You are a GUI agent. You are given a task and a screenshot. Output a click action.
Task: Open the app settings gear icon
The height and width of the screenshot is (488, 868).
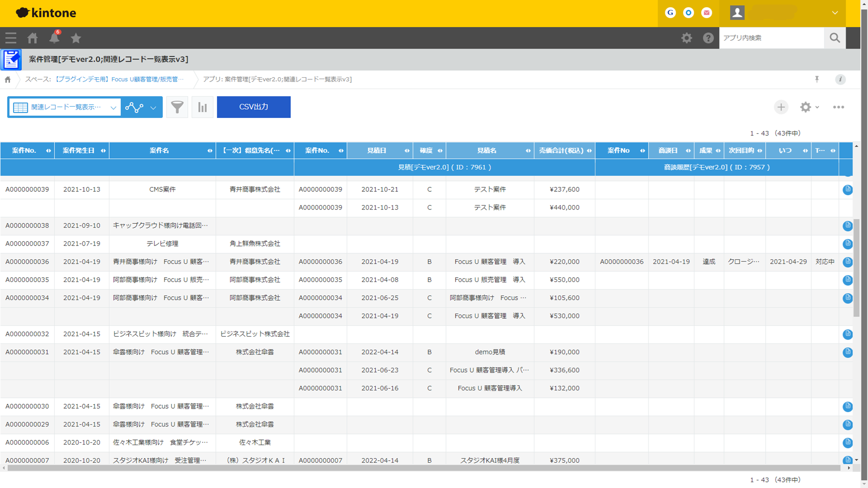806,107
